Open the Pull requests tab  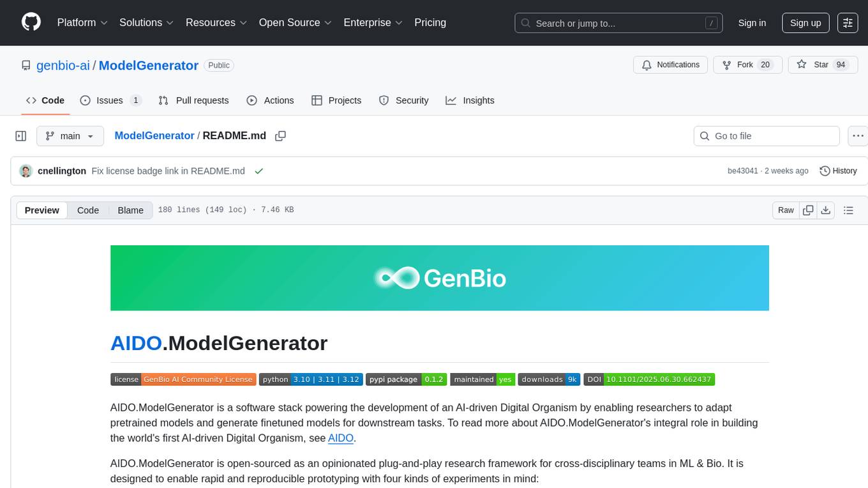pos(193,100)
